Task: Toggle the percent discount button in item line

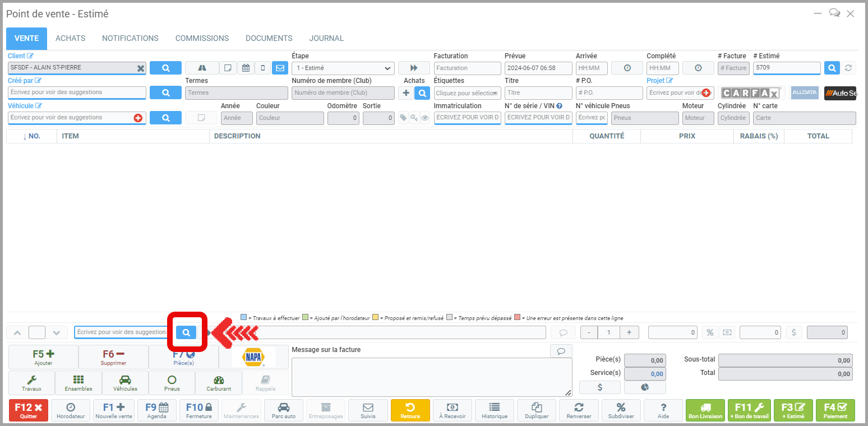Action: pos(710,332)
